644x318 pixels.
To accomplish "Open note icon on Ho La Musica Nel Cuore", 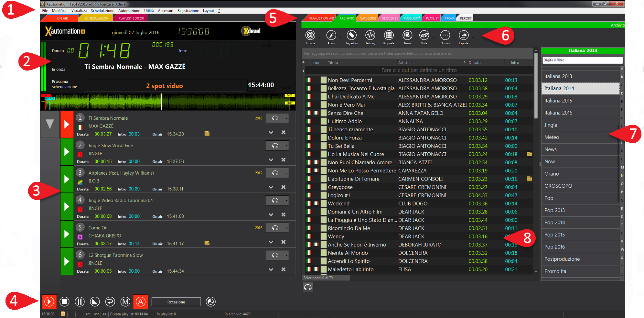I will tap(529, 154).
